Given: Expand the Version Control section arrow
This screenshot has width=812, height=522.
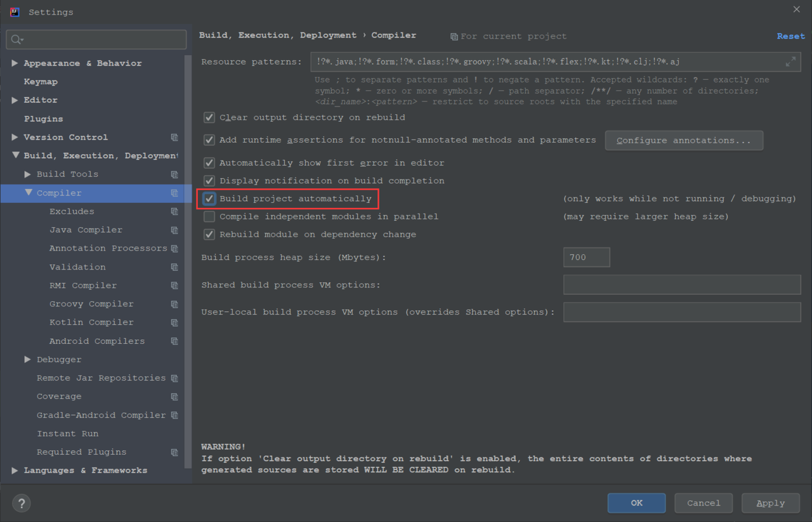Looking at the screenshot, I should tap(15, 137).
